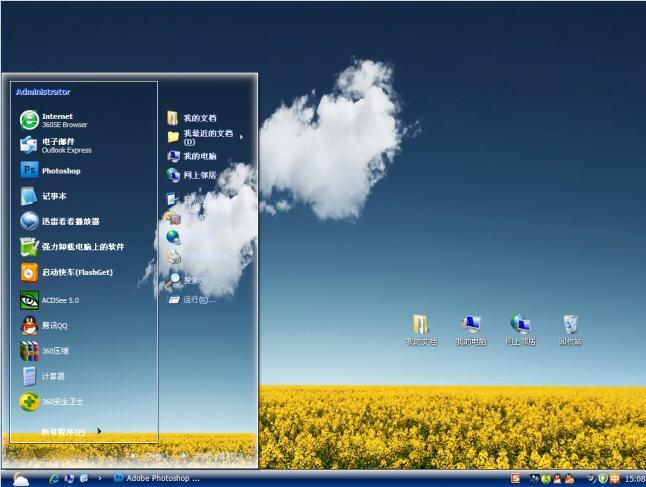Open Outlook Express email entry
646x487 pixels.
56,145
